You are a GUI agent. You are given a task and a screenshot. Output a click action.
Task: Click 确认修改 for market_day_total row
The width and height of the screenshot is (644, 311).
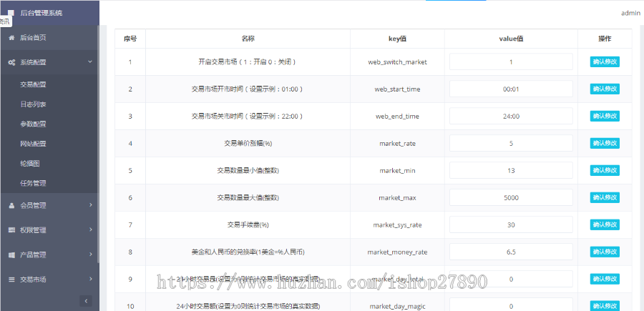605,279
